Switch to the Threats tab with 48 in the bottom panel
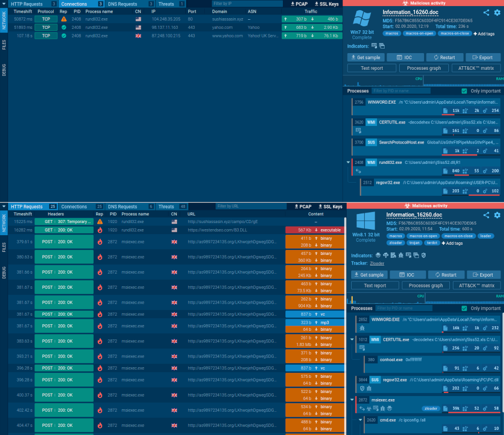 click(172, 206)
